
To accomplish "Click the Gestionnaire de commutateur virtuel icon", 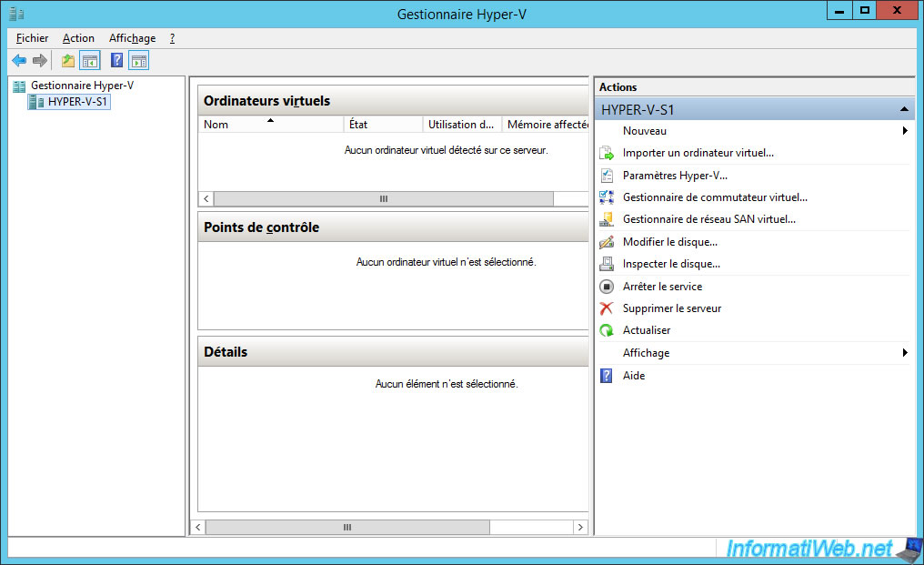I will pyautogui.click(x=607, y=197).
